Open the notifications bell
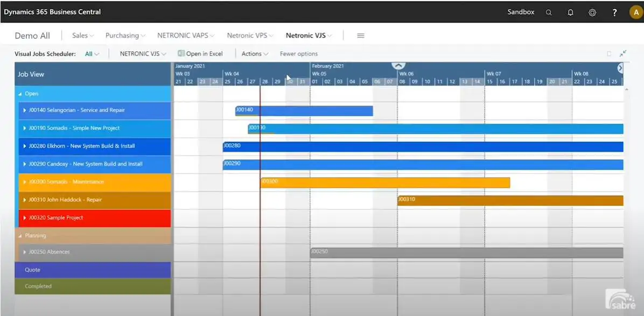 (570, 12)
